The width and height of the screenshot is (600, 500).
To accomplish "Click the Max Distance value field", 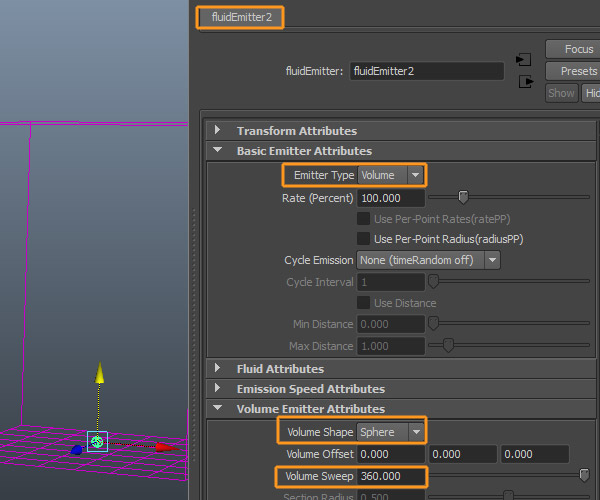I will [x=391, y=346].
